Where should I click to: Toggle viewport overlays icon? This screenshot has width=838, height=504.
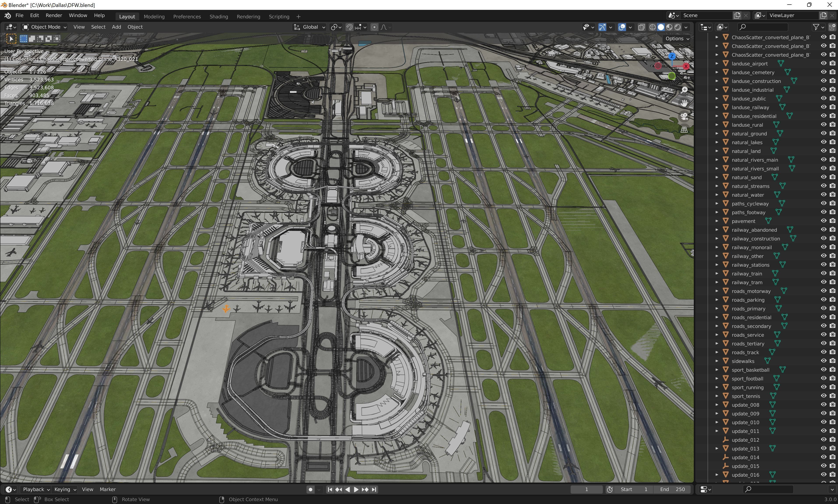(622, 27)
